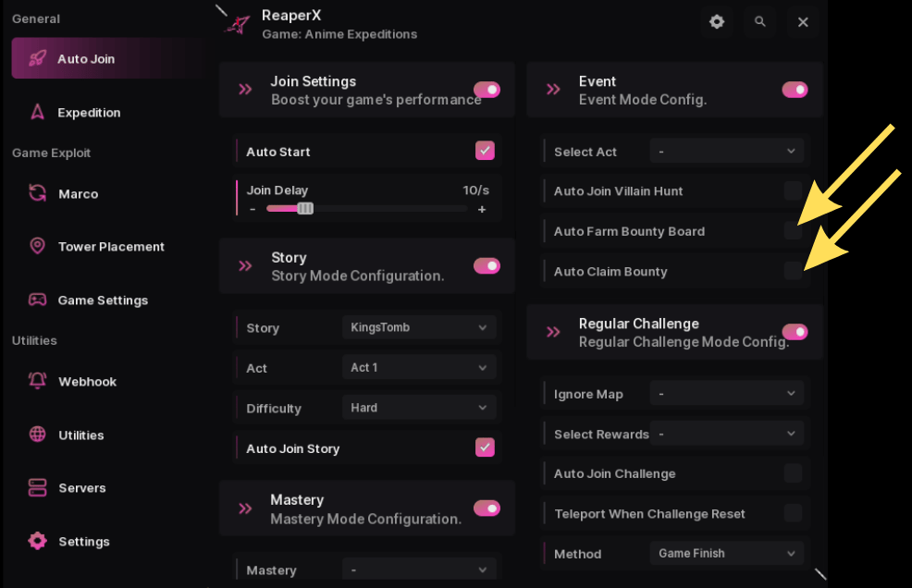Click the Servers stack icon

[37, 487]
